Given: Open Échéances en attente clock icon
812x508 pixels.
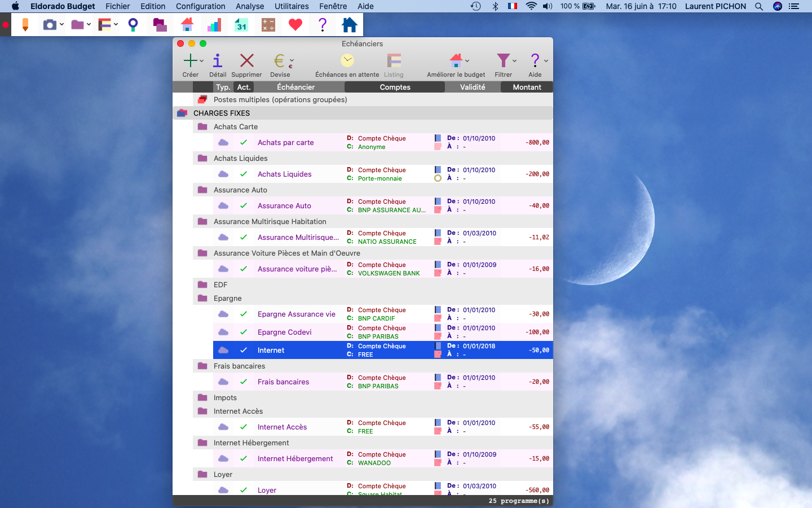Looking at the screenshot, I should [x=347, y=60].
